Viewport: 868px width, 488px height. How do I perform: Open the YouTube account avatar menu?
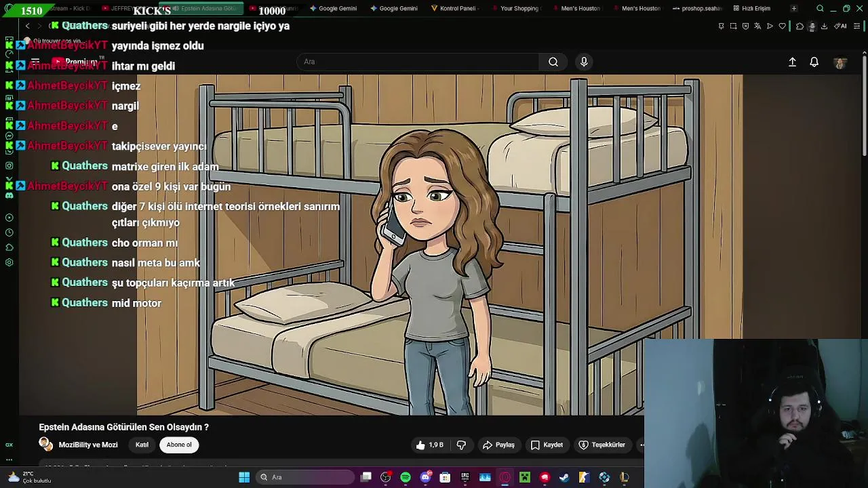[x=840, y=62]
